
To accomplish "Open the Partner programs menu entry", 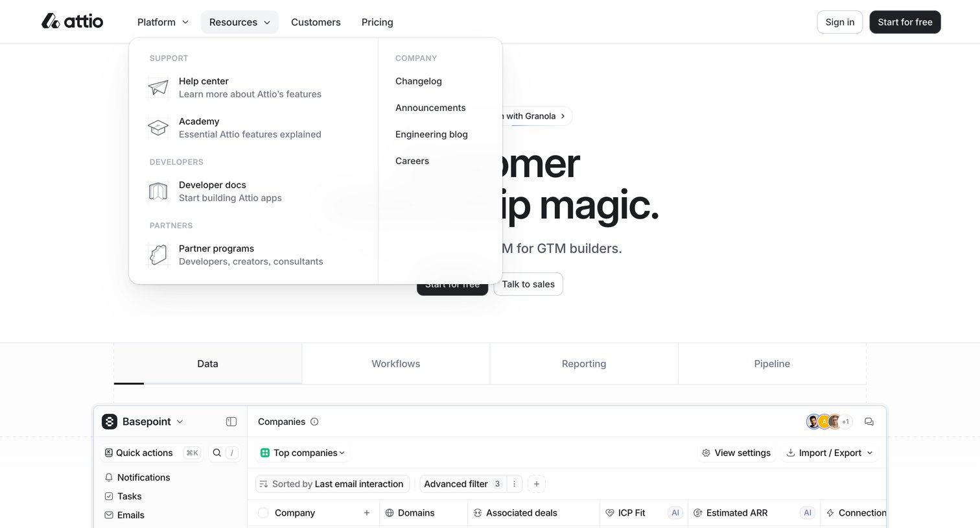I will (253, 255).
